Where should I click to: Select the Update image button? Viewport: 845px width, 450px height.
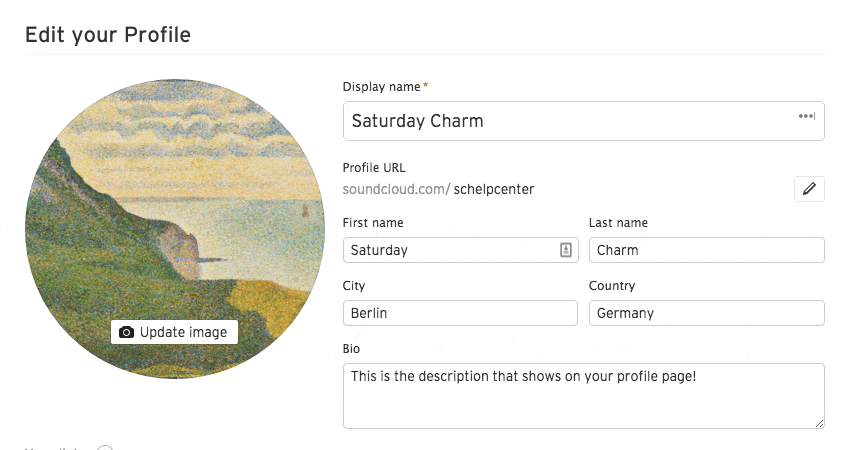click(174, 332)
